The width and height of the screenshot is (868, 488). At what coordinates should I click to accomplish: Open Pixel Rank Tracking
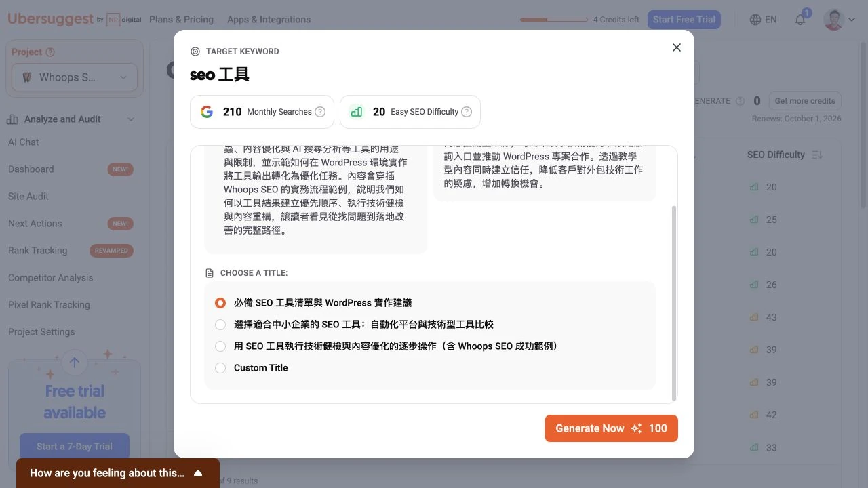pos(49,305)
